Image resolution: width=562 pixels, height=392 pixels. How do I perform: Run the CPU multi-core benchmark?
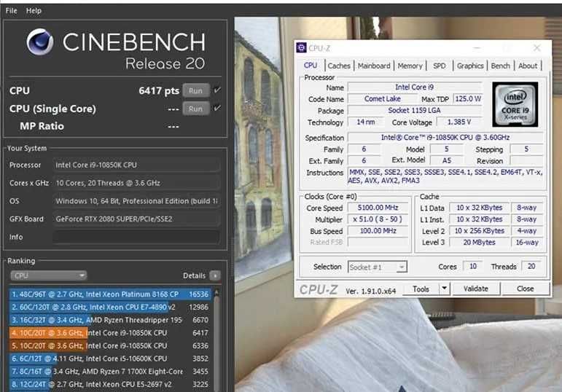point(195,90)
